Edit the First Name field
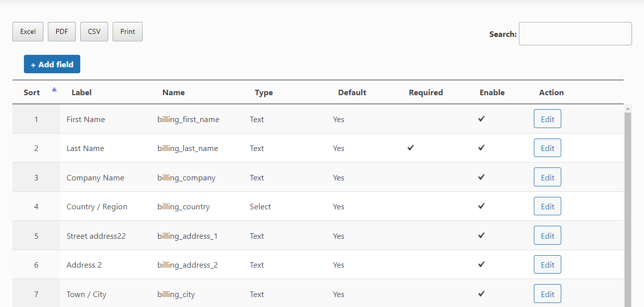The height and width of the screenshot is (307, 644). tap(547, 119)
